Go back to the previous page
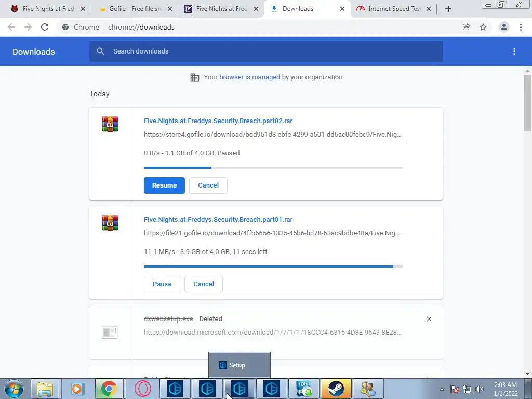Screen dimensions: 532x399 pos(11,27)
